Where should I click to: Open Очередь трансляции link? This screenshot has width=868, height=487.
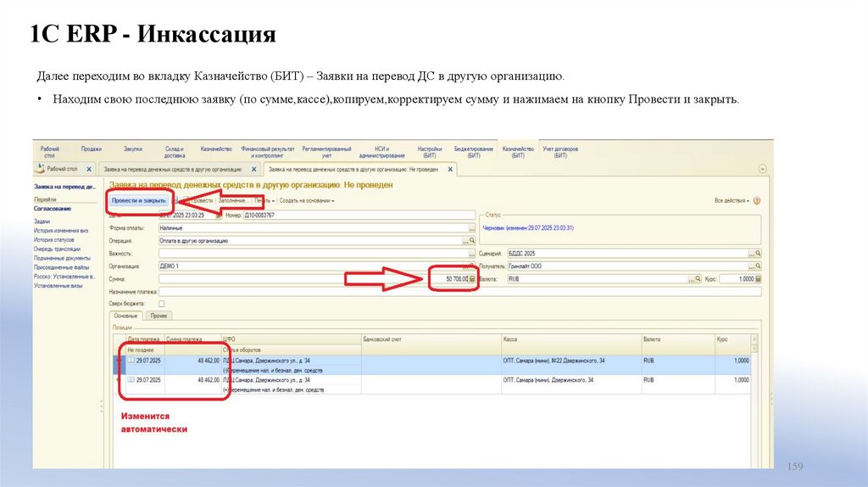pyautogui.click(x=57, y=249)
